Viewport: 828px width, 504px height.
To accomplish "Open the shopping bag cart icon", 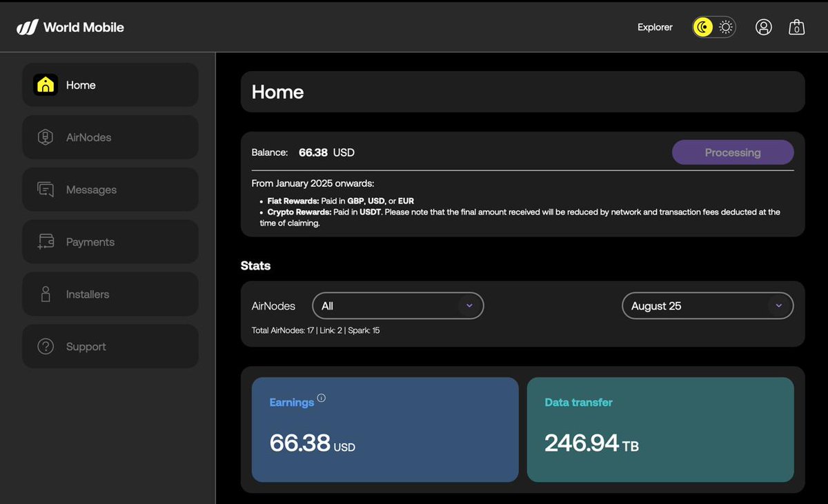I will [x=797, y=27].
